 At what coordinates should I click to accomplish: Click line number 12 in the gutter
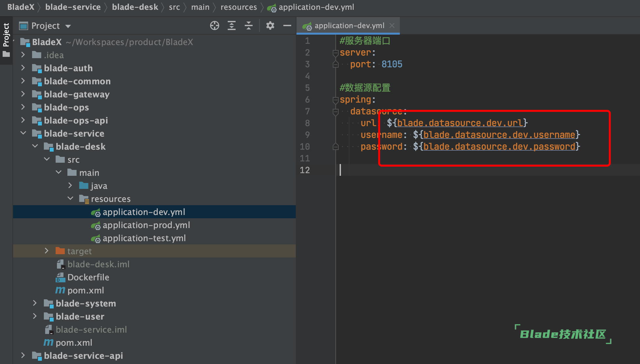305,170
